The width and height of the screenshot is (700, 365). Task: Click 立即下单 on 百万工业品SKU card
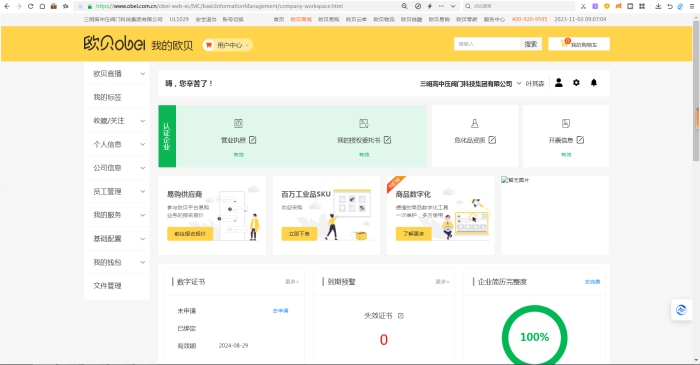[299, 233]
